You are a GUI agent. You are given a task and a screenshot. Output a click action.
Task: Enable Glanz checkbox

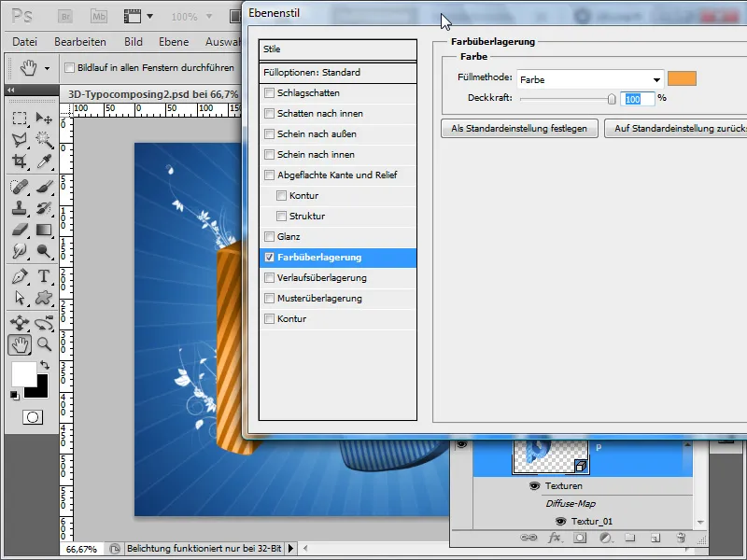point(269,237)
